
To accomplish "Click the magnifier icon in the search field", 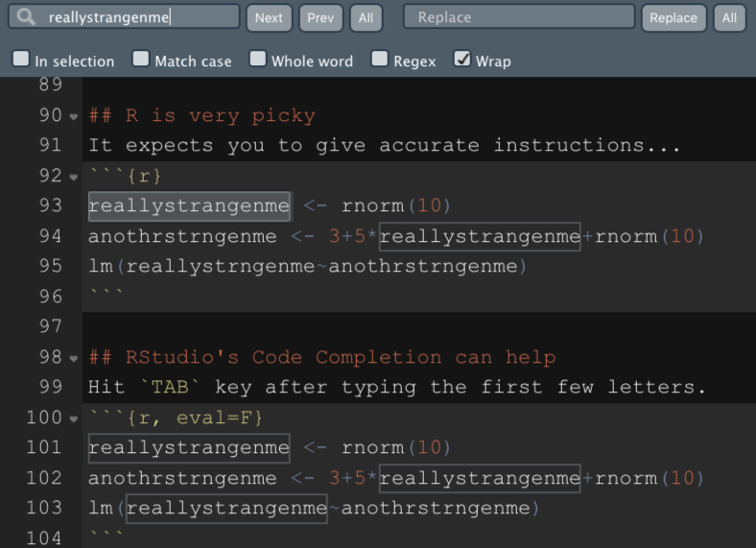I will 26,17.
